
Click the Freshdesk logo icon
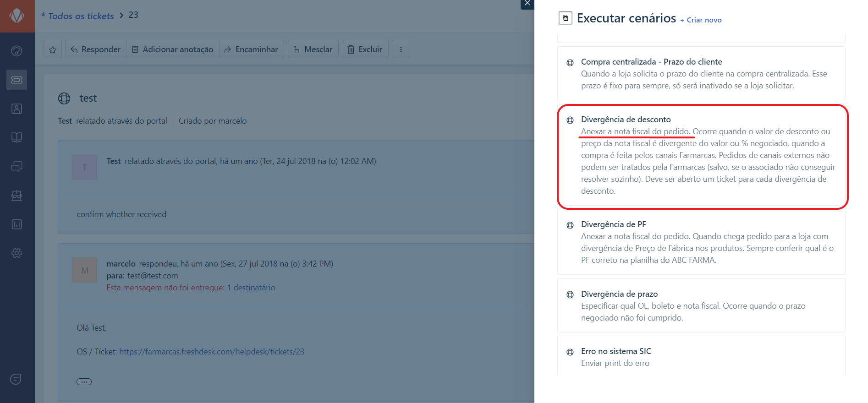[17, 16]
